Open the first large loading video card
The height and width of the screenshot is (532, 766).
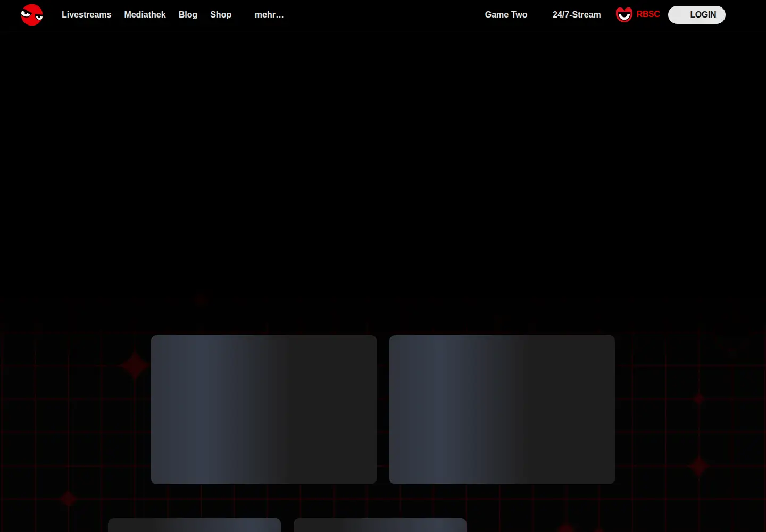[264, 410]
